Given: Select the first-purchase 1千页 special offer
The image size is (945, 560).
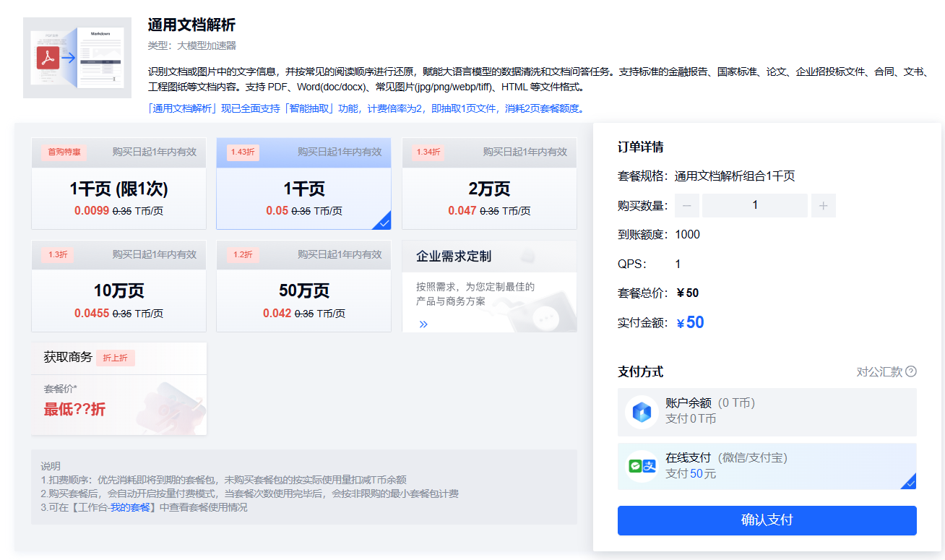Looking at the screenshot, I should click(x=118, y=184).
